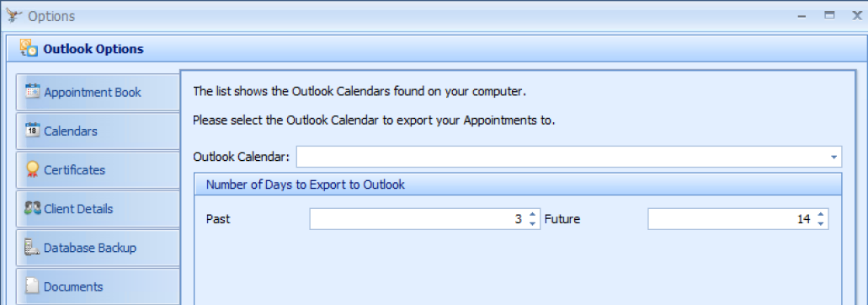Image resolution: width=868 pixels, height=305 pixels.
Task: Decrease the Past days value
Action: tap(533, 223)
